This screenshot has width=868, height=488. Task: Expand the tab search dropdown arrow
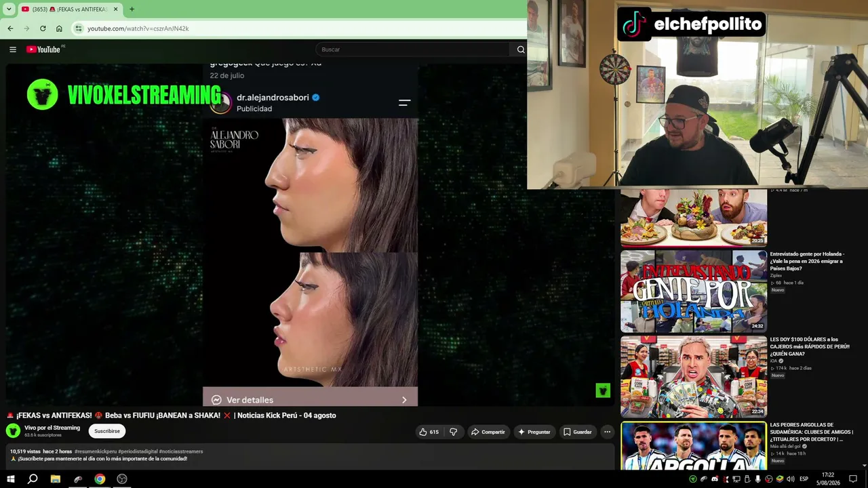click(x=9, y=9)
